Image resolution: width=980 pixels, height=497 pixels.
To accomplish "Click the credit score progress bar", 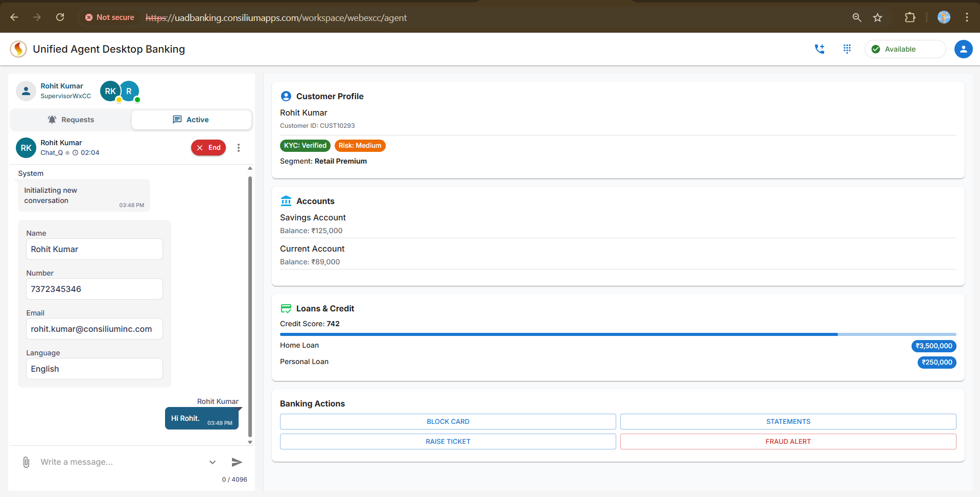I will [617, 334].
